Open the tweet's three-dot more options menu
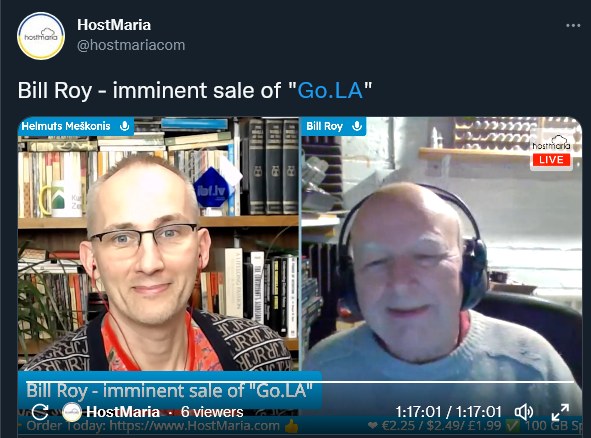The height and width of the screenshot is (438, 591). (x=573, y=25)
